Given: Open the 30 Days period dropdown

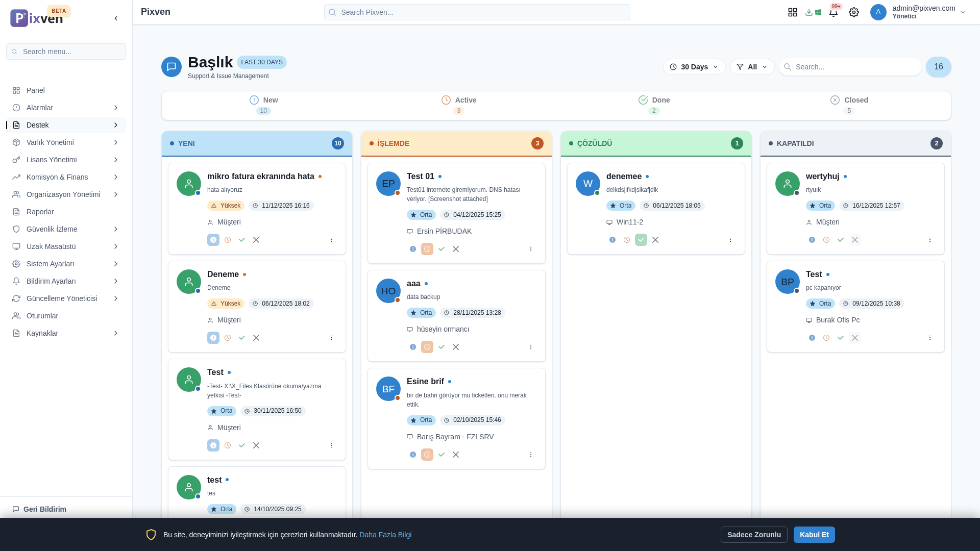Looking at the screenshot, I should [694, 67].
